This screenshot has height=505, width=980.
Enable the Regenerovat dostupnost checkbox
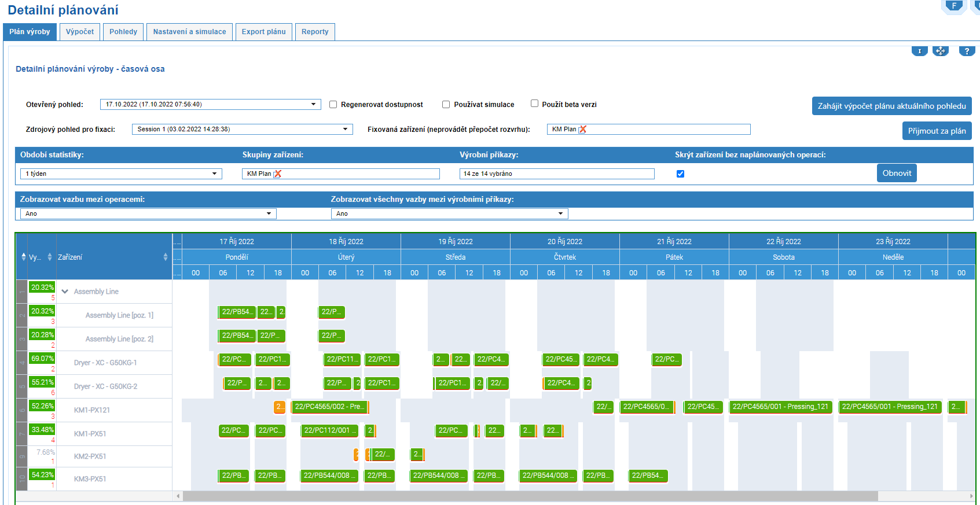click(333, 105)
